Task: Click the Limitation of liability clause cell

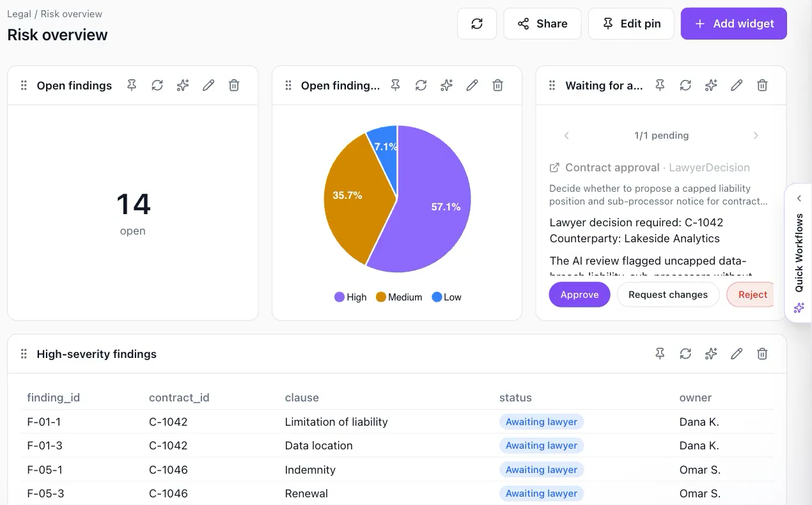Action: click(x=336, y=422)
